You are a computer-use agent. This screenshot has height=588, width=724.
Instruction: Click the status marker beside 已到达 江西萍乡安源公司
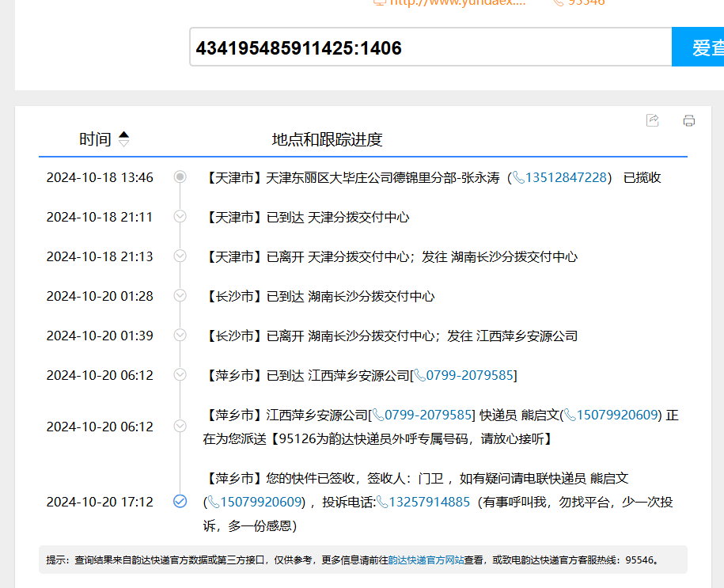point(180,374)
